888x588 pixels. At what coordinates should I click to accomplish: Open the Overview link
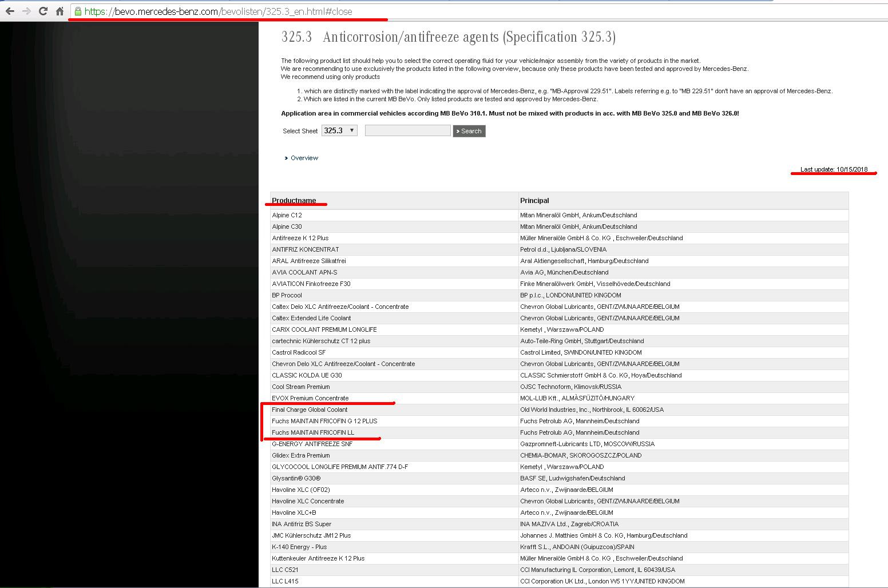(x=304, y=158)
